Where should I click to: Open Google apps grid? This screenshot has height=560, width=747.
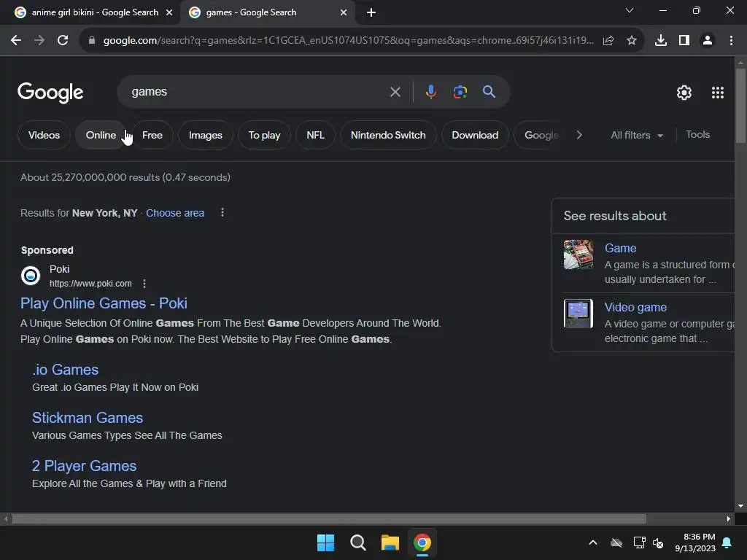point(718,93)
